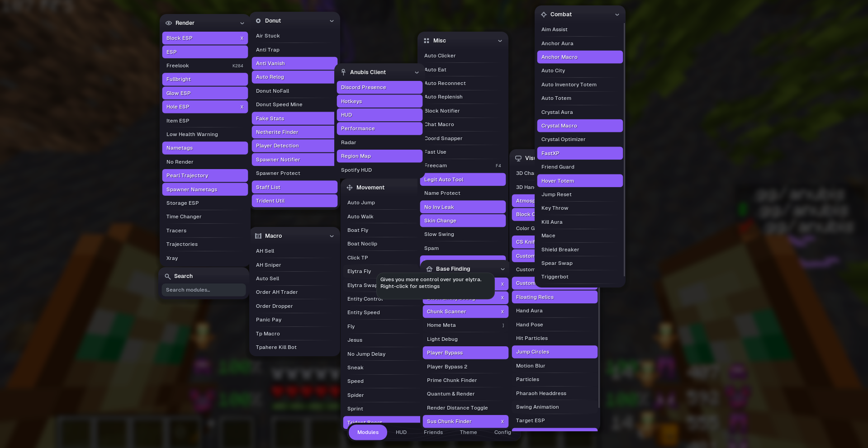Click the Movement arrows icon
The image size is (868, 448).
pyautogui.click(x=350, y=188)
